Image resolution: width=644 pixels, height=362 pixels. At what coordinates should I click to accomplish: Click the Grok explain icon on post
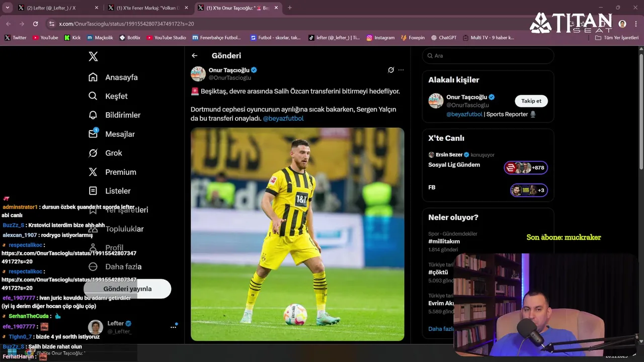click(x=391, y=70)
